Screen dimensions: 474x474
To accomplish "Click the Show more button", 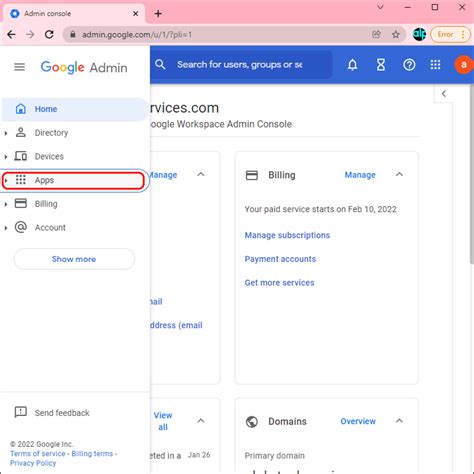I will [74, 259].
